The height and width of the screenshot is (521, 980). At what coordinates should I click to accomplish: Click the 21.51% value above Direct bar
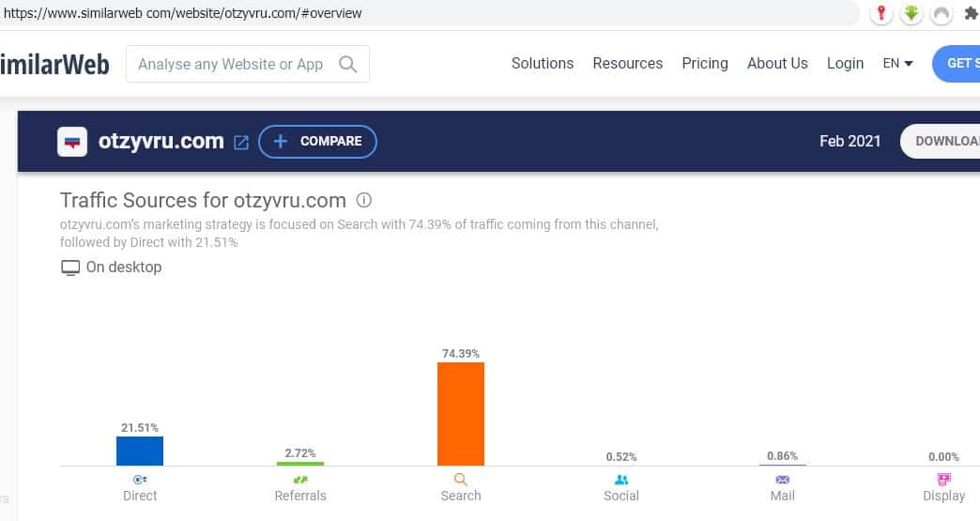[140, 428]
